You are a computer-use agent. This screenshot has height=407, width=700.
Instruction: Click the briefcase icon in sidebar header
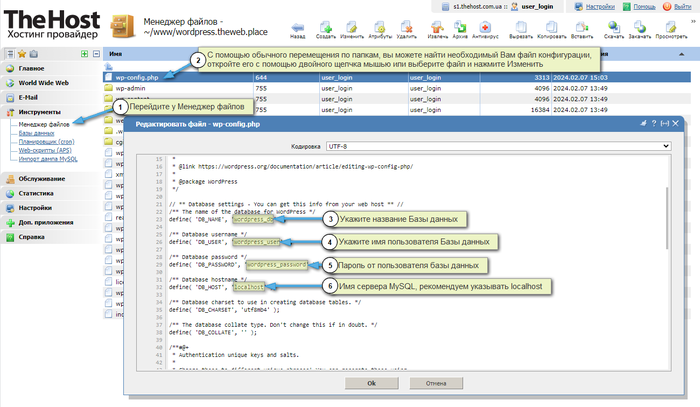pos(33,54)
